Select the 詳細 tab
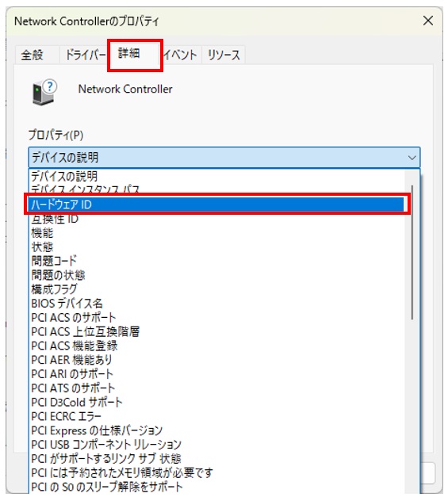This screenshot has width=448, height=497. coord(135,55)
